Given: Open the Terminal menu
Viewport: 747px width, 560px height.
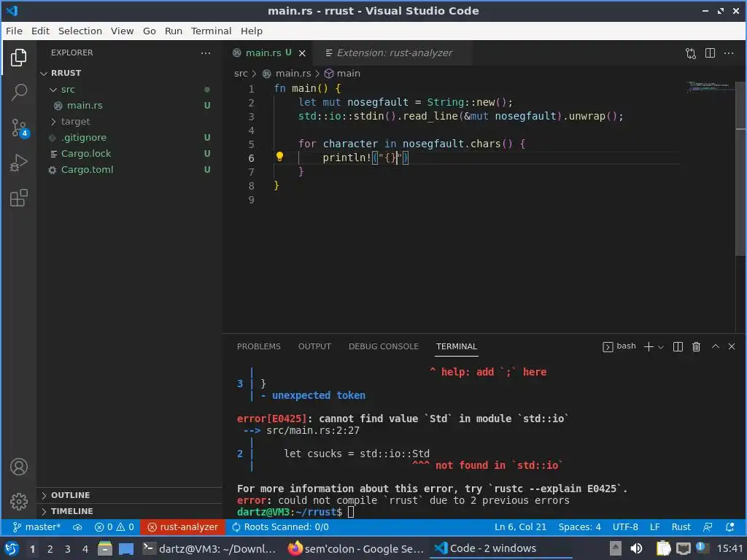Looking at the screenshot, I should [211, 31].
